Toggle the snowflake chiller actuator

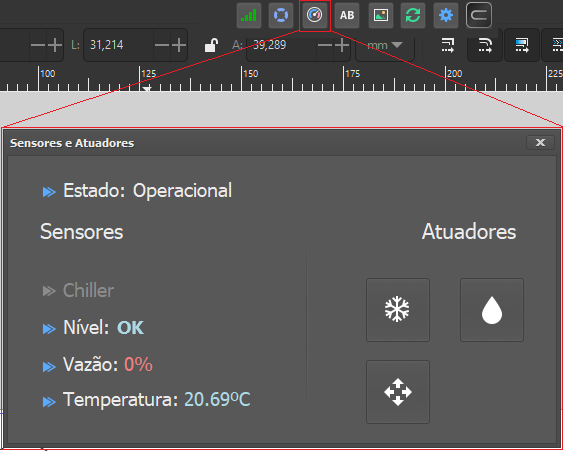pyautogui.click(x=398, y=310)
